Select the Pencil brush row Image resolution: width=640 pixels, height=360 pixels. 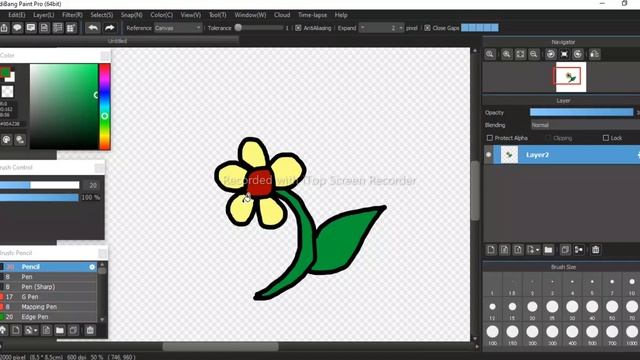(x=49, y=267)
